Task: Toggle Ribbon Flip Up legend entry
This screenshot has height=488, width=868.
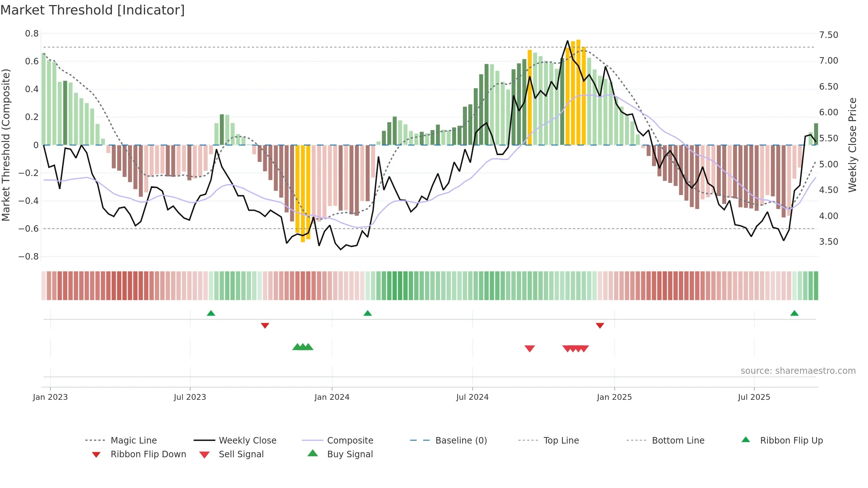Action: coord(782,440)
